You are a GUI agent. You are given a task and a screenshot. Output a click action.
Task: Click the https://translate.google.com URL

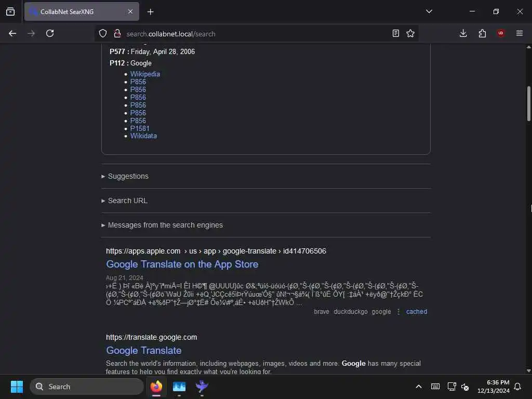point(151,337)
